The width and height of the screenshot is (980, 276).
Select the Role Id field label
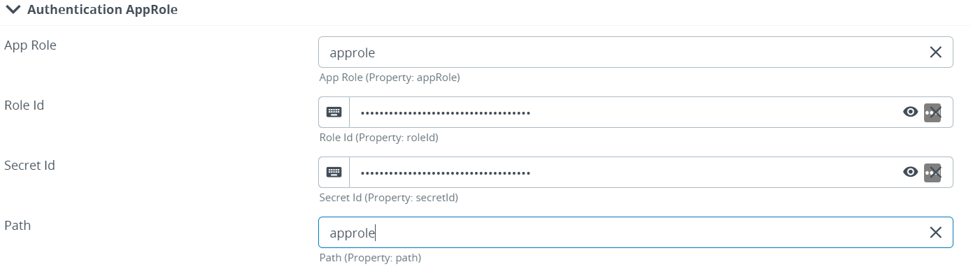[x=24, y=106]
